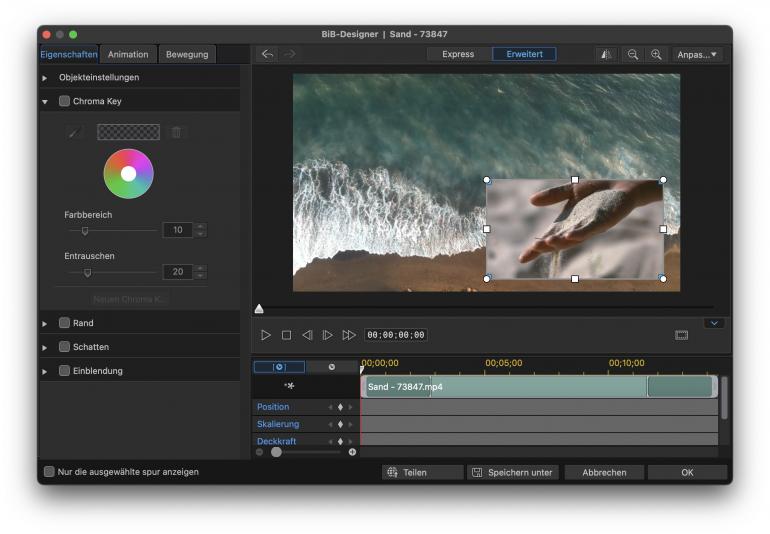Click the timecode field 00;00;00;00
The image size is (770, 534).
pos(396,335)
